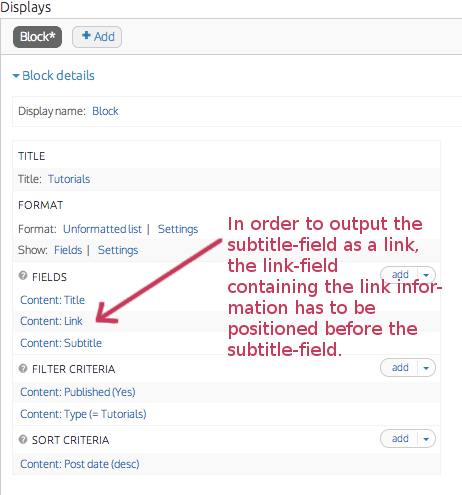Collapse the Block details section
This screenshot has width=462, height=495.
(x=54, y=76)
